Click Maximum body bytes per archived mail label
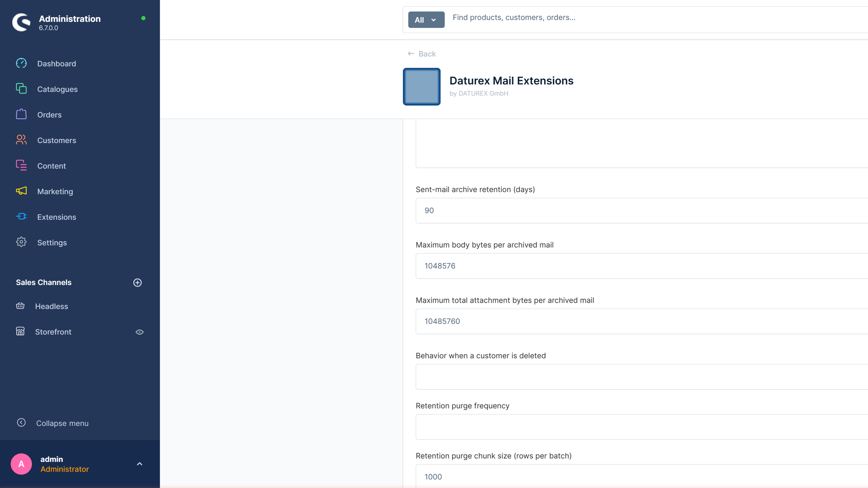The width and height of the screenshot is (868, 488). point(485,245)
